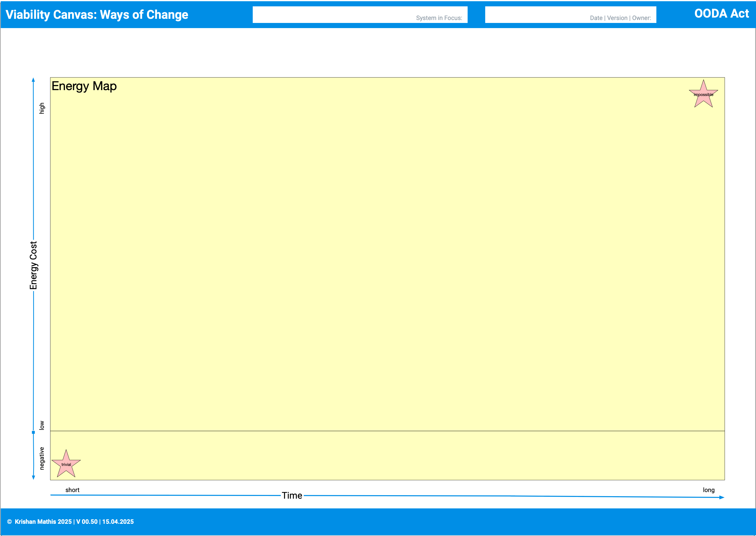The width and height of the screenshot is (756, 536).
Task: Click the 'Time' axis label
Action: tap(292, 495)
